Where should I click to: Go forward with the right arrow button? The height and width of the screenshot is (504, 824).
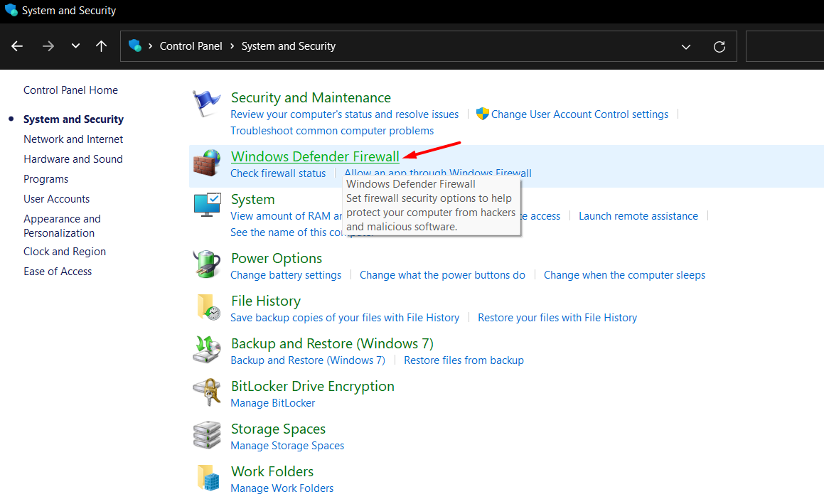click(48, 46)
